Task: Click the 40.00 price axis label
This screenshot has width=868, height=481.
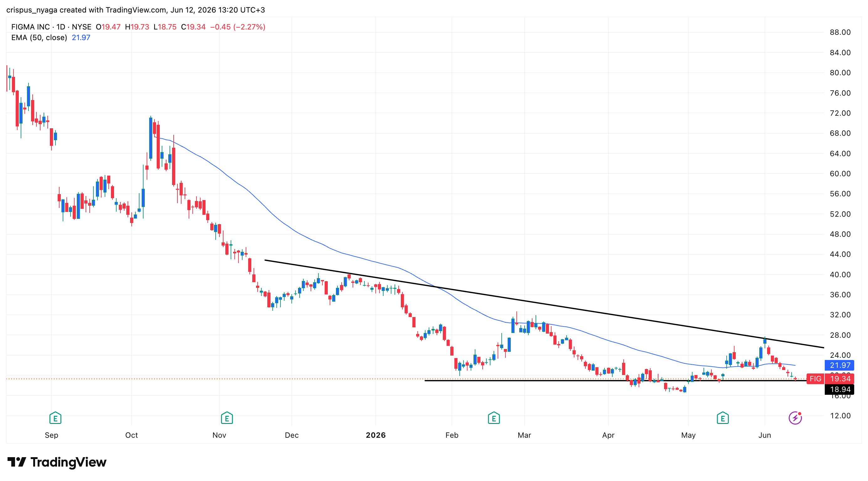Action: pos(840,274)
